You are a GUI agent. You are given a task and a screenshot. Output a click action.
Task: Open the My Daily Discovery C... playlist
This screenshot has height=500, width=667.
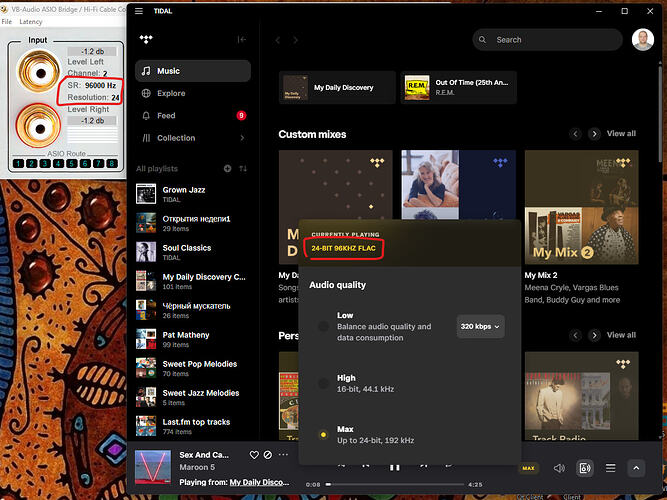tap(191, 281)
